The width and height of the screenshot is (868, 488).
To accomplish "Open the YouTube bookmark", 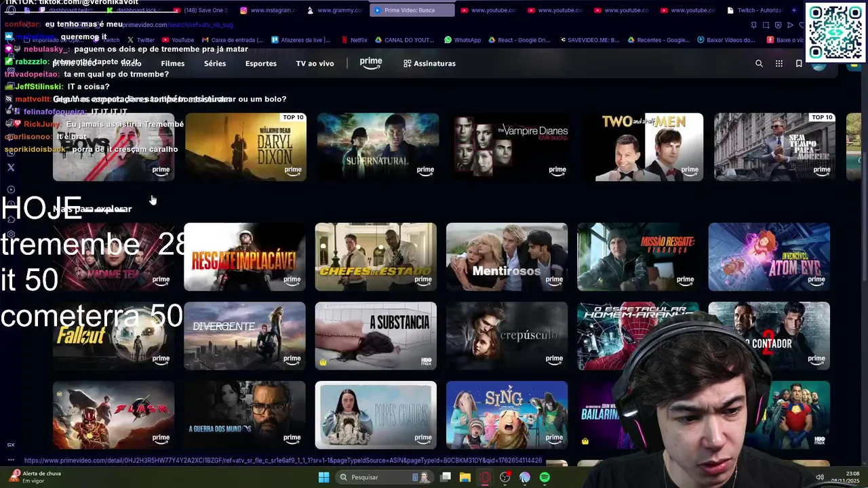I will click(x=177, y=40).
